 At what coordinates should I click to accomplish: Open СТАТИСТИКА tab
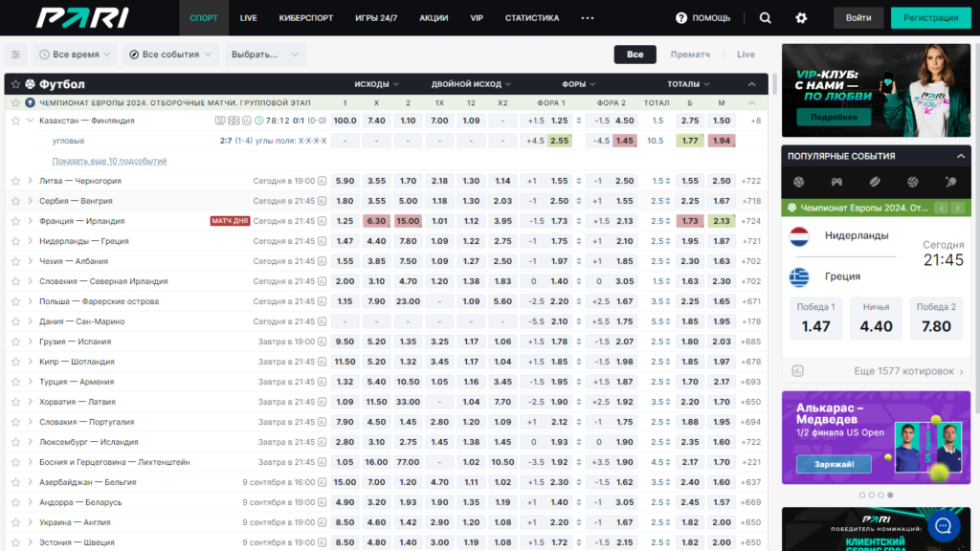532,18
